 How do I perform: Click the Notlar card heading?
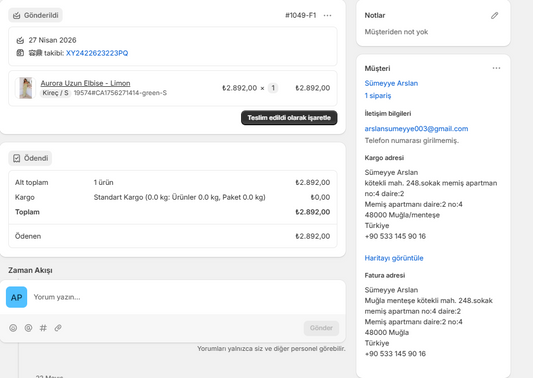(375, 15)
